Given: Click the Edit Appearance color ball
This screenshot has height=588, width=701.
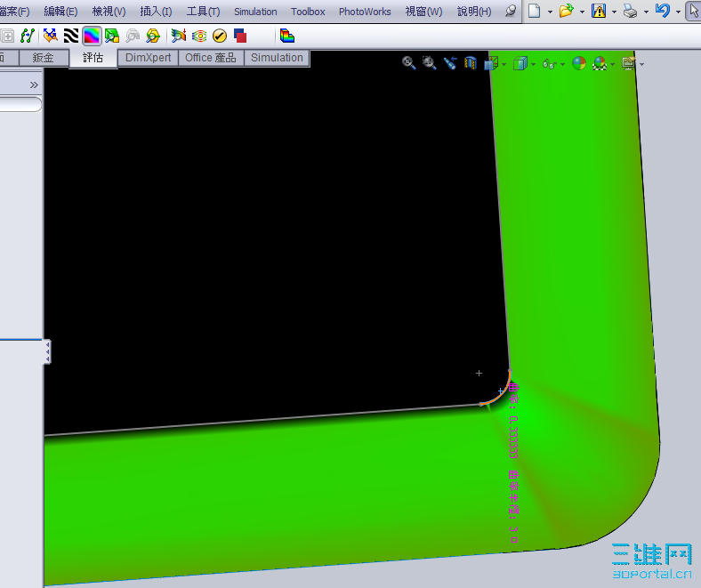Looking at the screenshot, I should click(579, 63).
